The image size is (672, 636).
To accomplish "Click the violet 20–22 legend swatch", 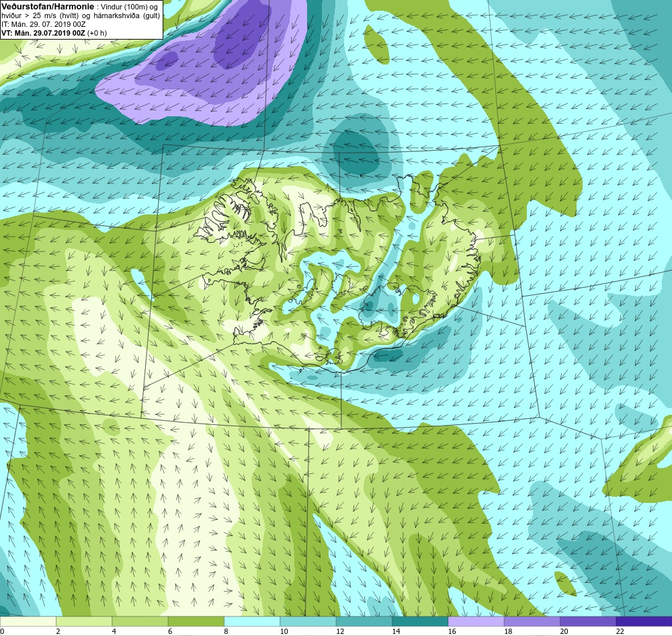I will point(588,621).
